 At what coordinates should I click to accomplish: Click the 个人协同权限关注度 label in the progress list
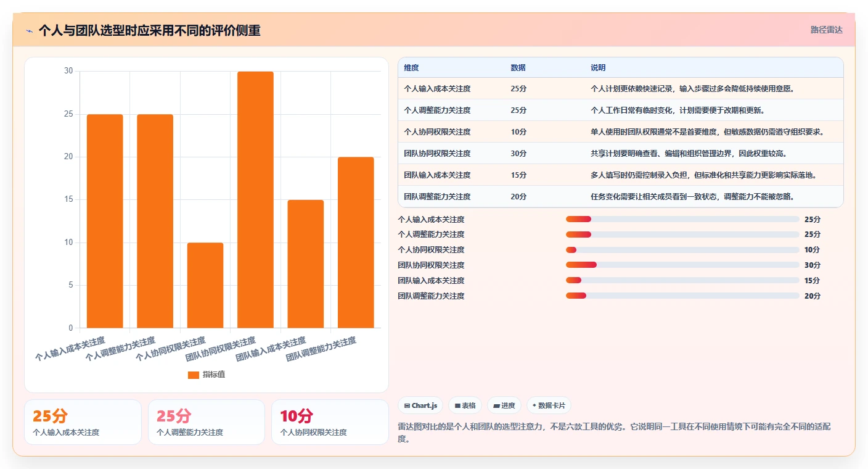point(432,250)
